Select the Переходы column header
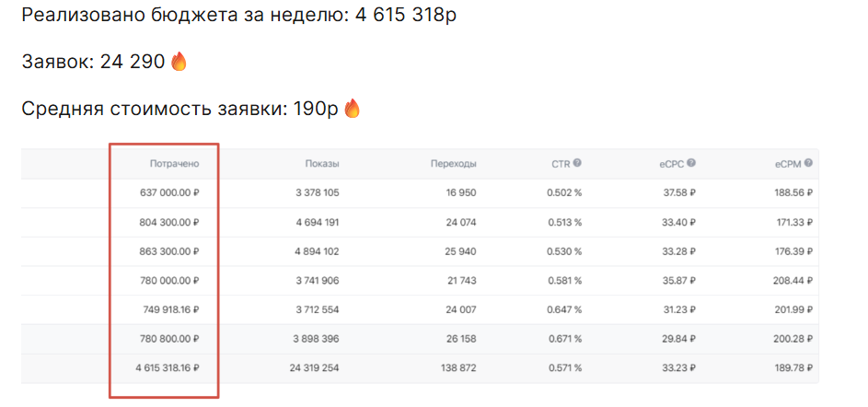Viewport: 868px width, 407px height. pos(453,164)
